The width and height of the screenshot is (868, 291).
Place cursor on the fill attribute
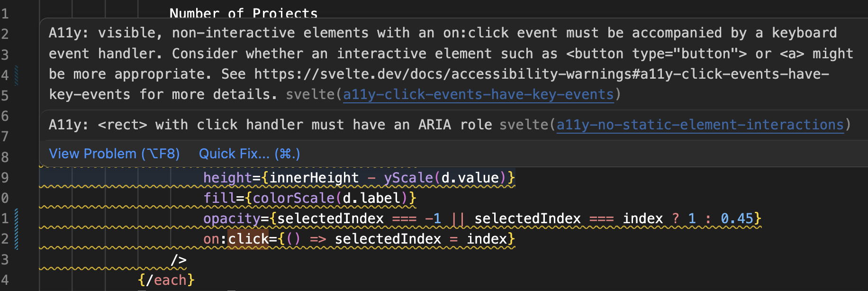[219, 198]
